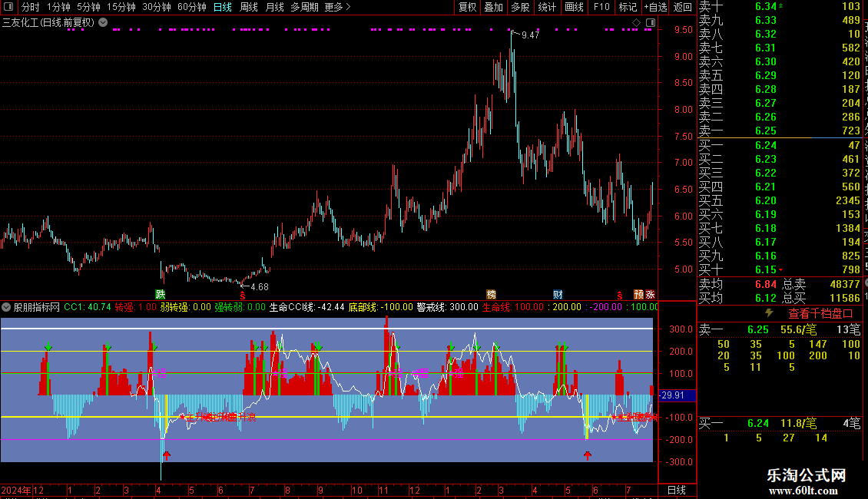Click the 总买 value 11586
The image size is (868, 499).
(845, 298)
